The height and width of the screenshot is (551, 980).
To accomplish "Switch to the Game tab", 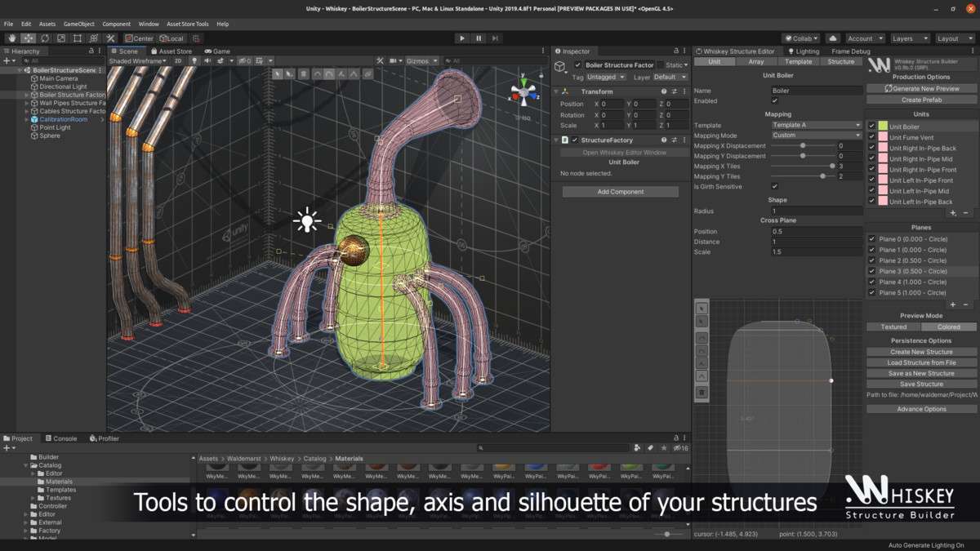I will [217, 51].
